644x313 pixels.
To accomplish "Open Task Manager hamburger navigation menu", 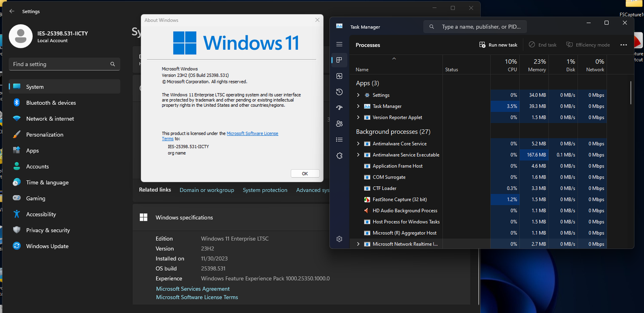I will point(339,45).
